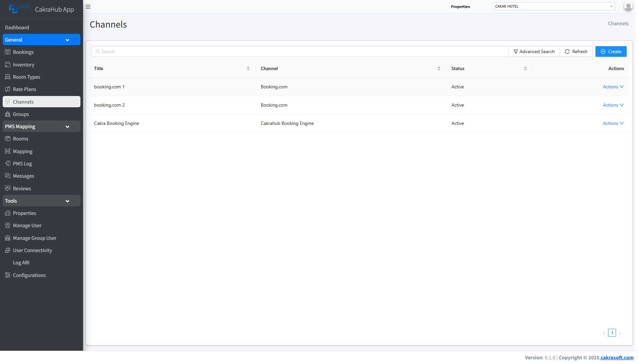Click the Room Types bed icon
This screenshot has width=638, height=364.
point(8,77)
